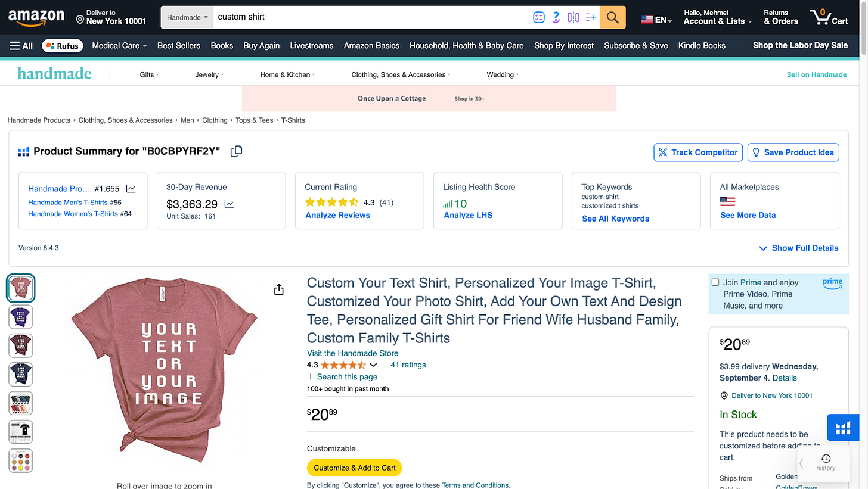Image resolution: width=868 pixels, height=489 pixels.
Task: Copy the ASIN with the copy icon
Action: point(236,151)
